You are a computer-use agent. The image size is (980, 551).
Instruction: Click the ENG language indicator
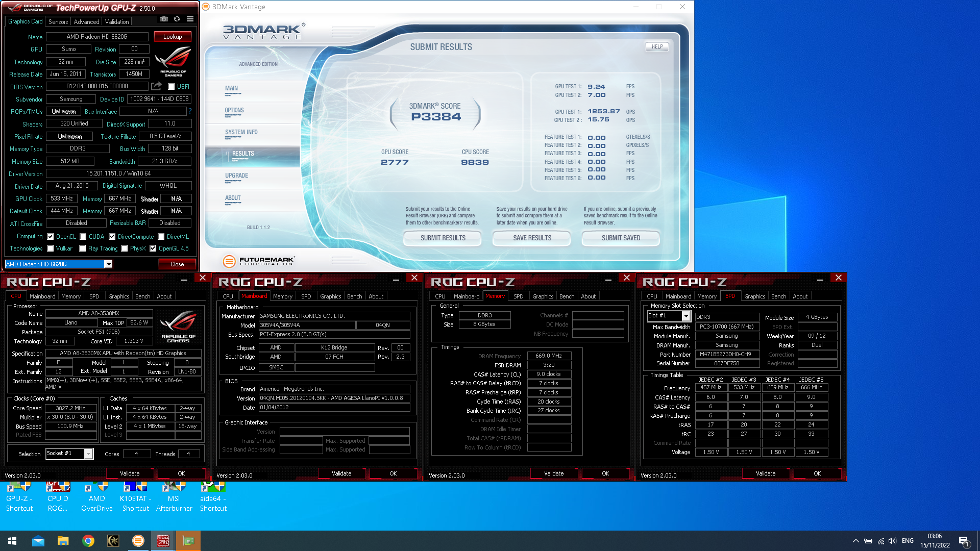pos(908,541)
